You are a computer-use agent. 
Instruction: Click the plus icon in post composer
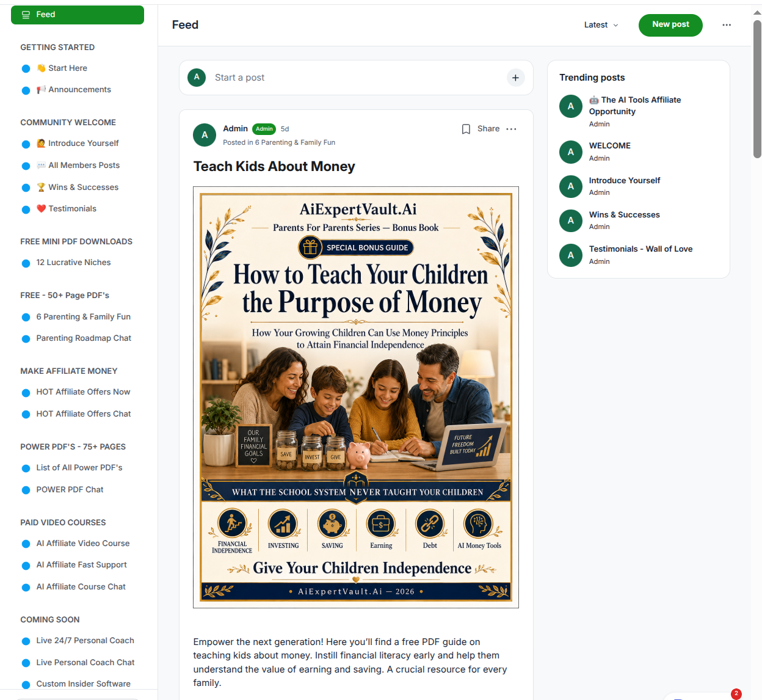coord(515,78)
